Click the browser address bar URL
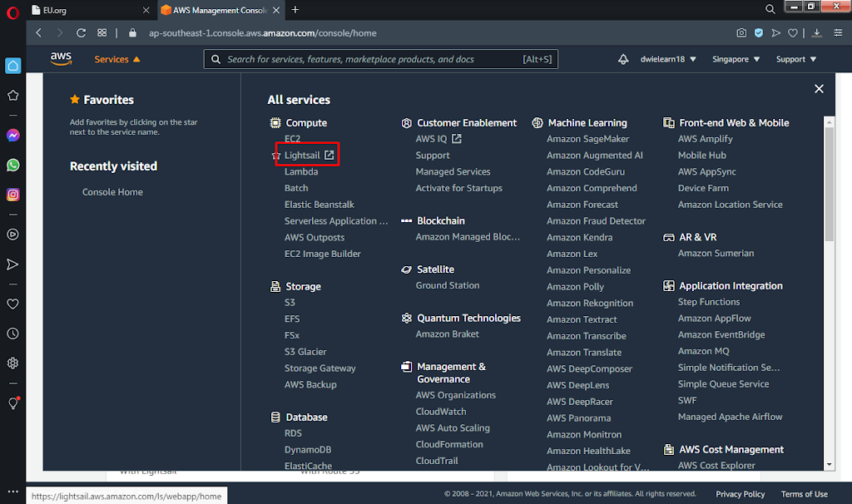The image size is (852, 504). point(262,33)
